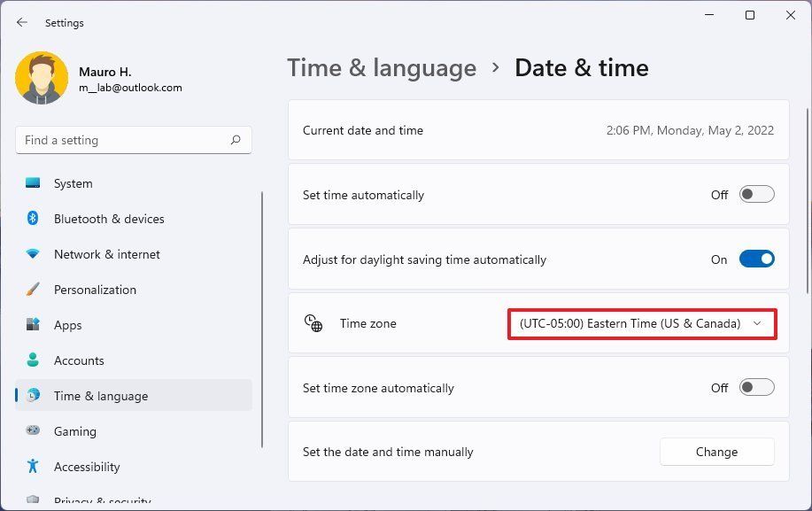Click the search magnifier in Find a setting
This screenshot has height=511, width=812.
[236, 140]
